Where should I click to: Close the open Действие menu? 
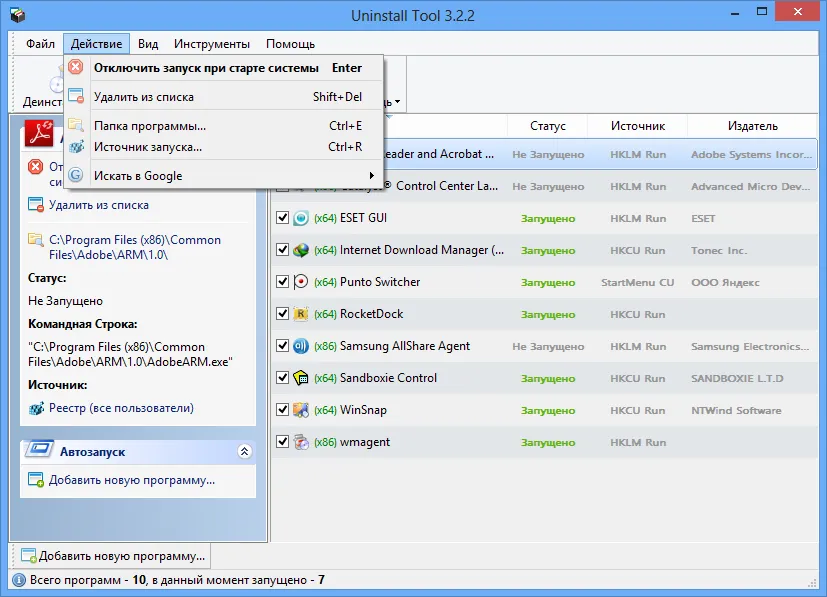97,44
